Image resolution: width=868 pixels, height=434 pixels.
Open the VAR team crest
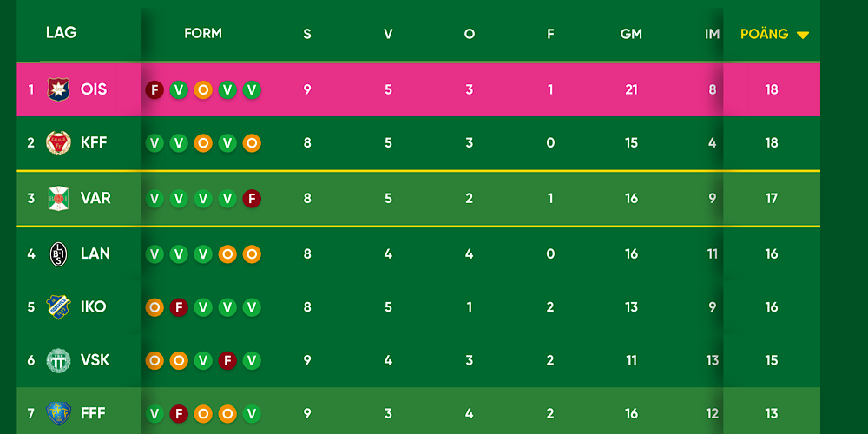(58, 198)
